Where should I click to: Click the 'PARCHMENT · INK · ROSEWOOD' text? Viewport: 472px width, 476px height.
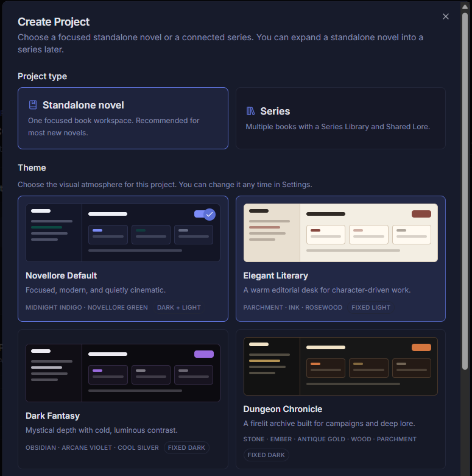pos(293,308)
